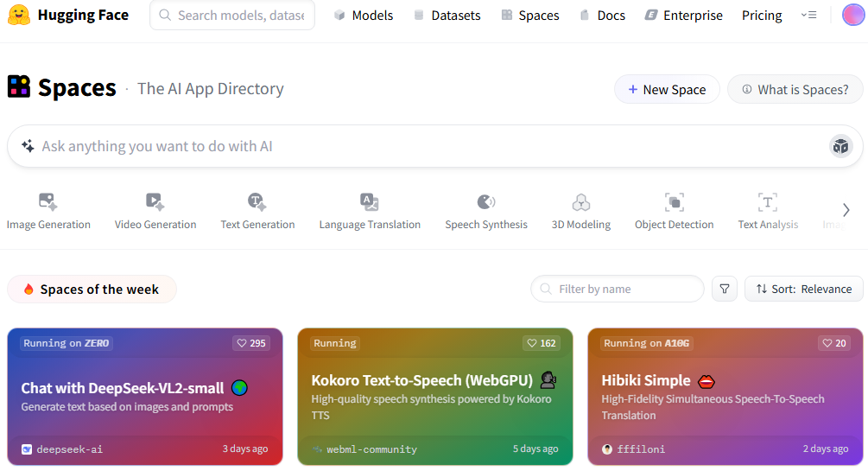The height and width of the screenshot is (471, 868).
Task: Select the Speech Synthesis category icon
Action: (486, 202)
